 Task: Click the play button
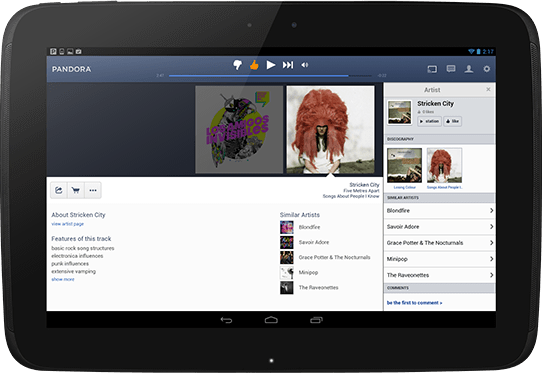(x=271, y=65)
